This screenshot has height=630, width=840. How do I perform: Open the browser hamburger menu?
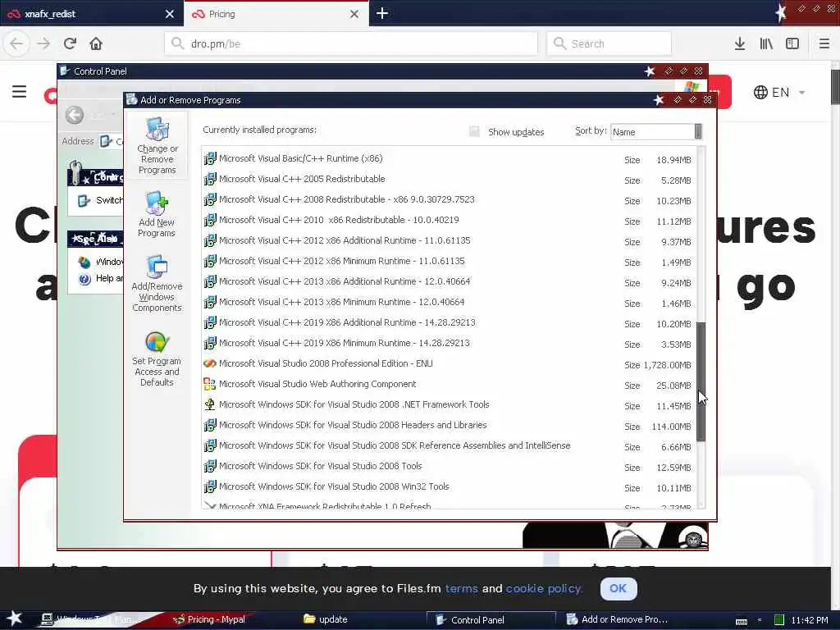824,43
